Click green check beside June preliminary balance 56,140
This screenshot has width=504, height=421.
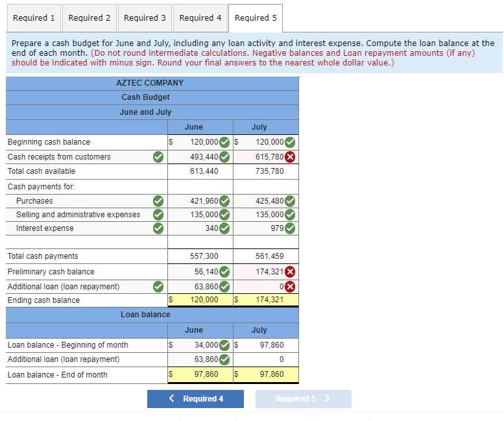coord(224,272)
